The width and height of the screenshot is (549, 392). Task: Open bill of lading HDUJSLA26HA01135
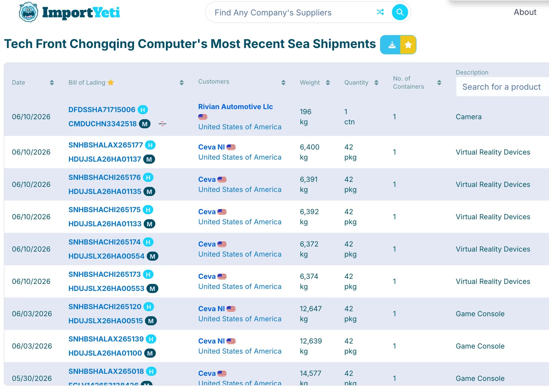pos(105,191)
